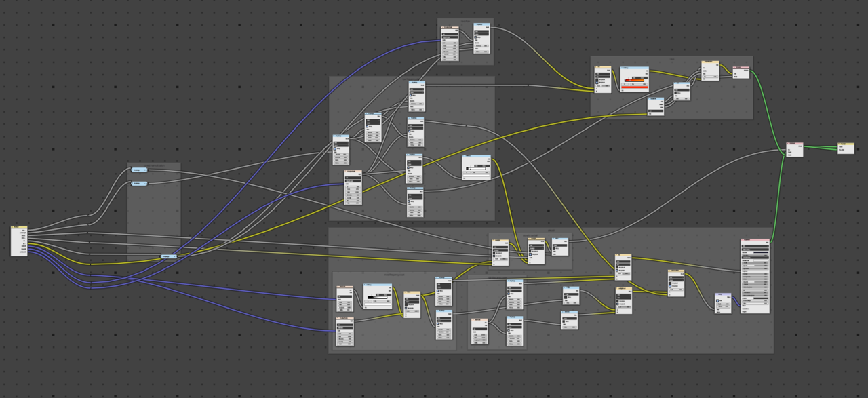Image resolution: width=868 pixels, height=398 pixels.
Task: Select the small pink node outputting the green link in the top-right frame
Action: (741, 73)
